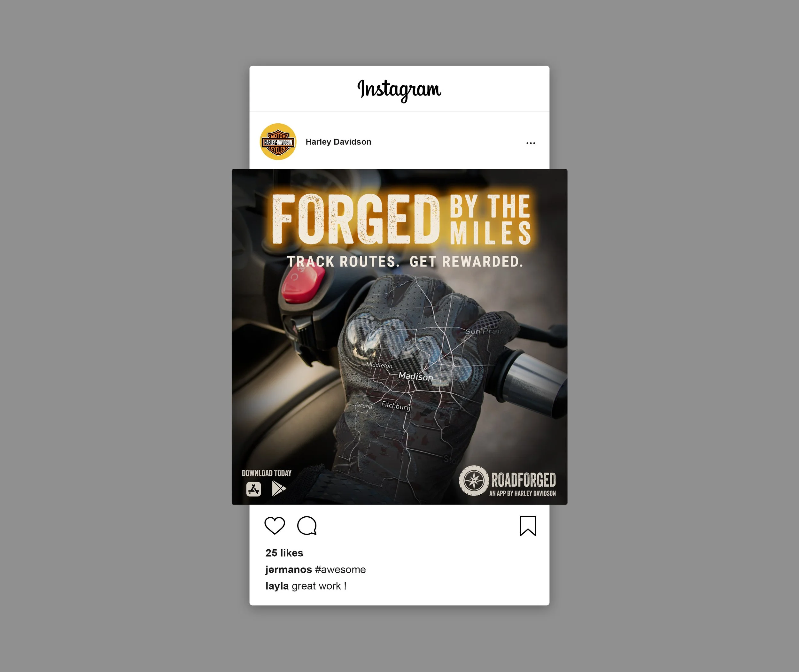The height and width of the screenshot is (672, 799).
Task: Save the post with the bookmark icon
Action: (528, 526)
